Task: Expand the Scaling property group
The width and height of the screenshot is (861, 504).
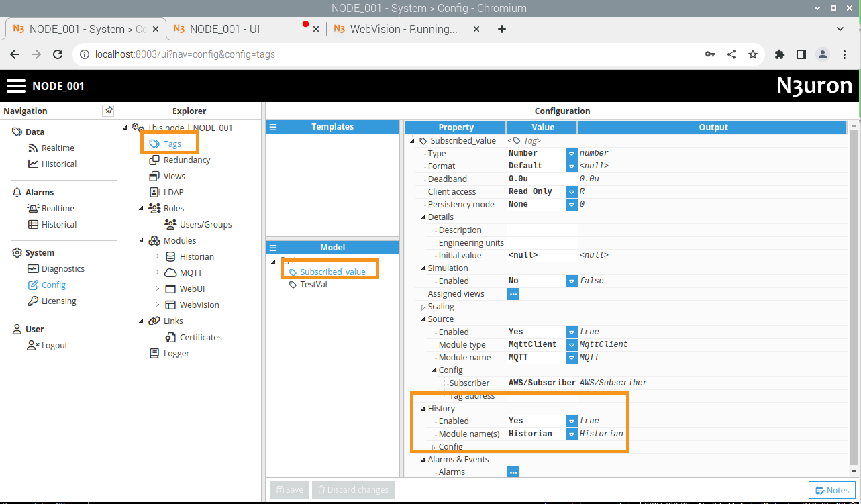Action: point(423,307)
